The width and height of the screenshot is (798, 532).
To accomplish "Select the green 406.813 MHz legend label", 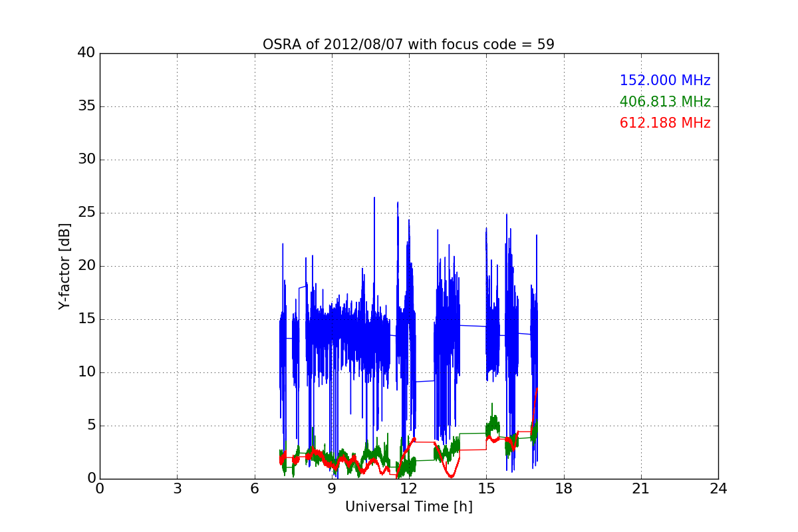I will [x=665, y=102].
